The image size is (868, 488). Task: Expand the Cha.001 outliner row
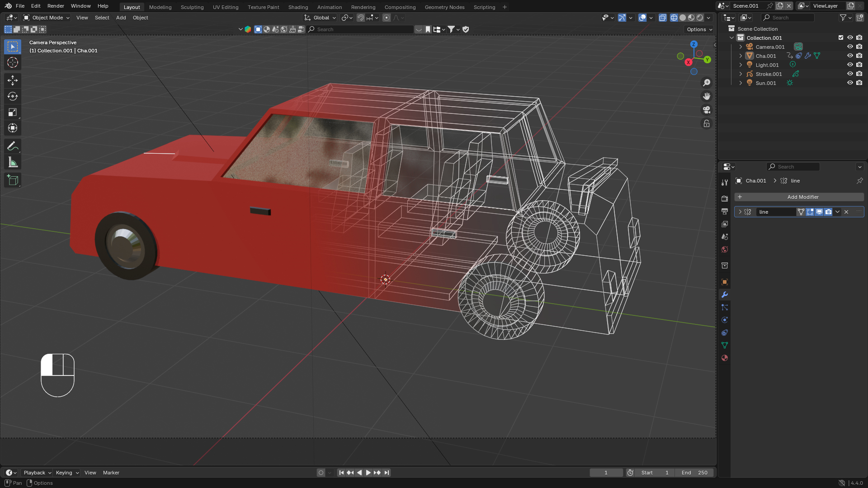tap(741, 56)
